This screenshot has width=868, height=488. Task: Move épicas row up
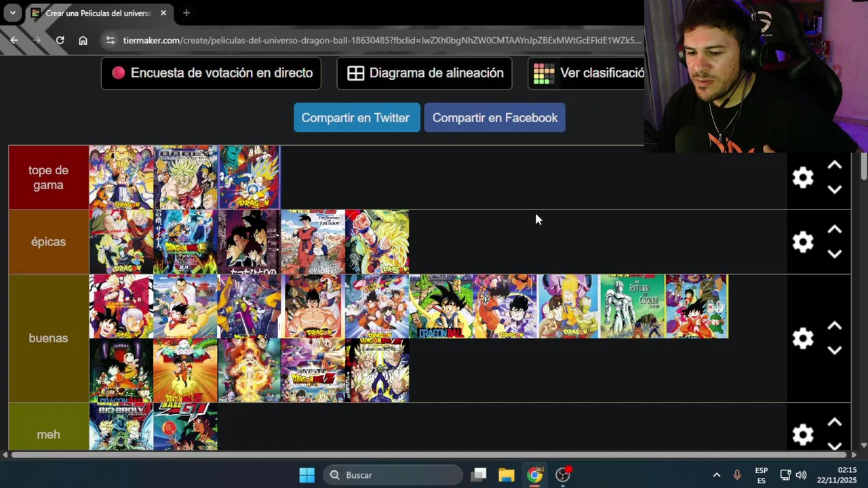pos(835,230)
